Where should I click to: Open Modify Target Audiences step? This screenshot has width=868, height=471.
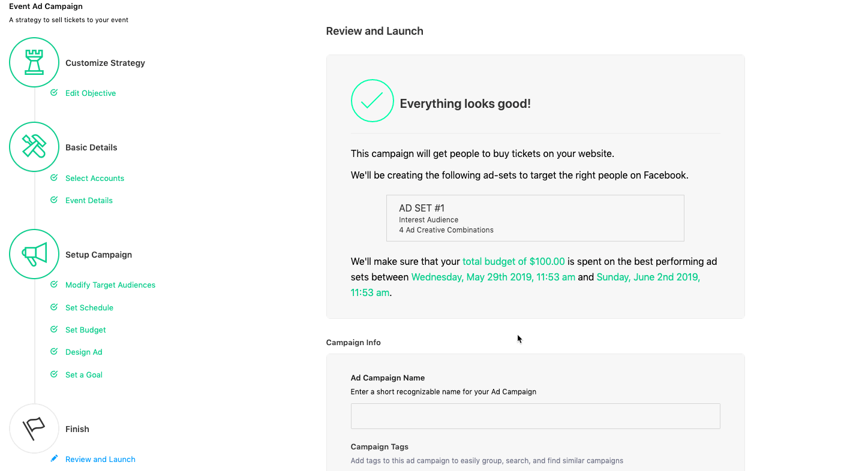[110, 285]
